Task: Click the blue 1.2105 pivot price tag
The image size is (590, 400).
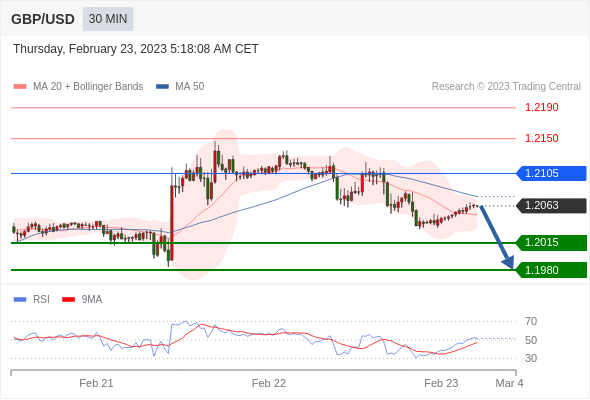Action: 551,173
